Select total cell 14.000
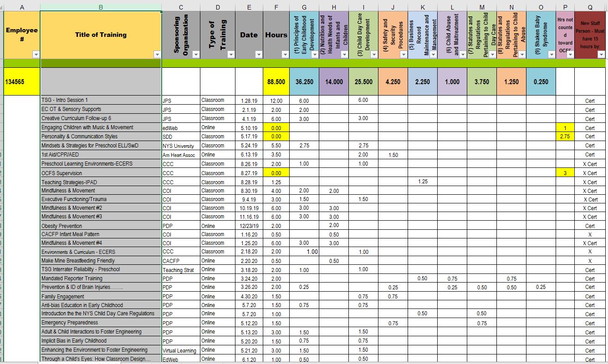This screenshot has height=364, width=608. point(334,82)
